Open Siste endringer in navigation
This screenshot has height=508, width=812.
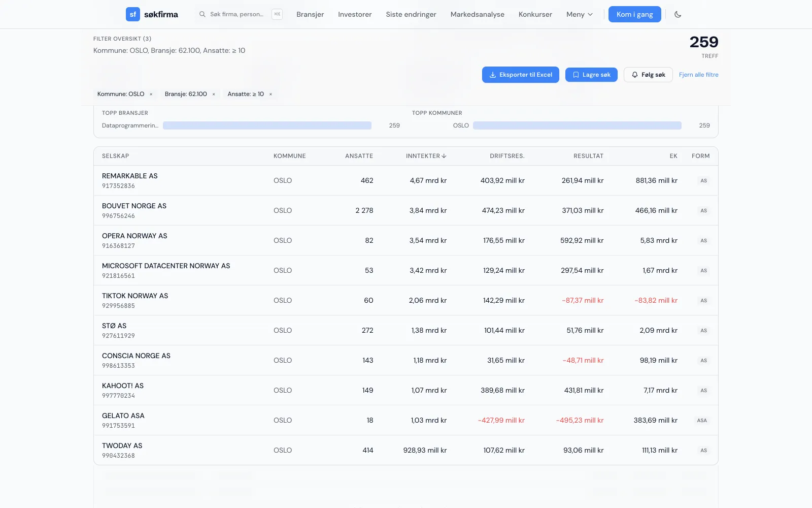pos(411,14)
